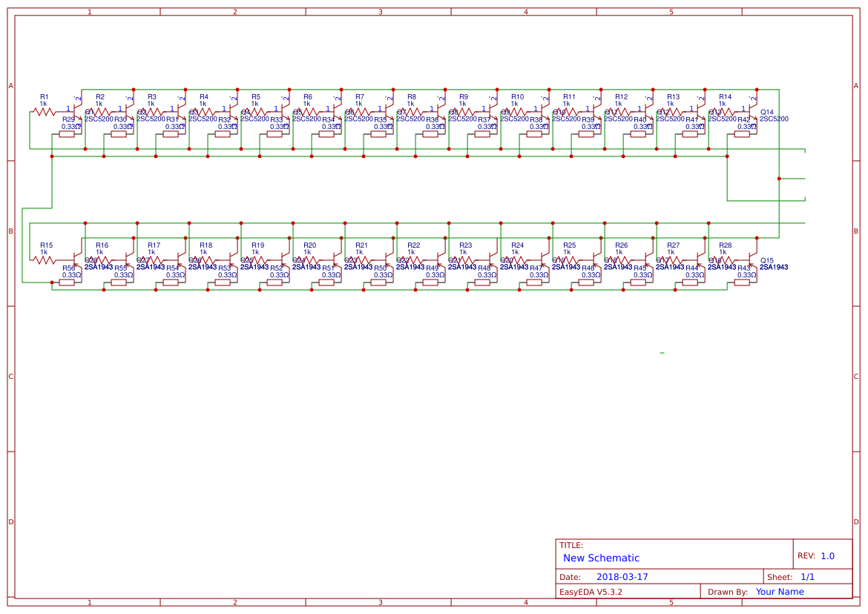Select the 2SA1943 label near Q15
The height and width of the screenshot is (614, 868).
click(773, 266)
